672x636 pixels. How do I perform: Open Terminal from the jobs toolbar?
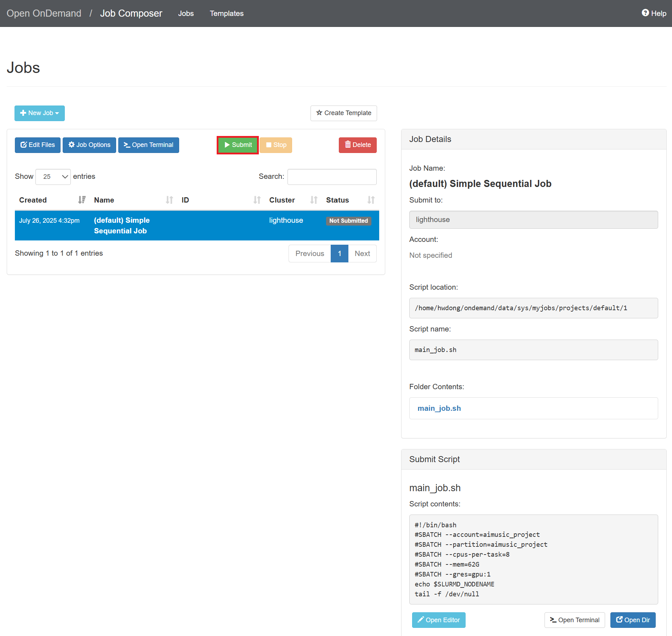pos(148,145)
